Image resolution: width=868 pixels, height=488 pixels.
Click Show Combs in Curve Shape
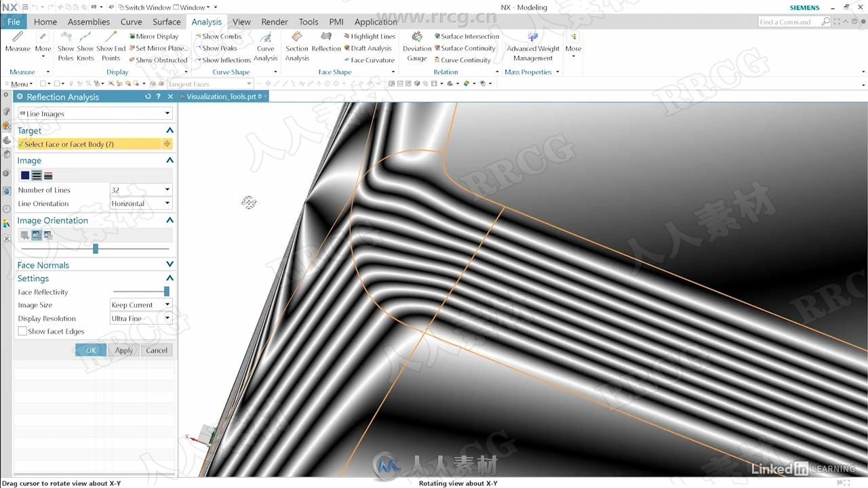218,37
